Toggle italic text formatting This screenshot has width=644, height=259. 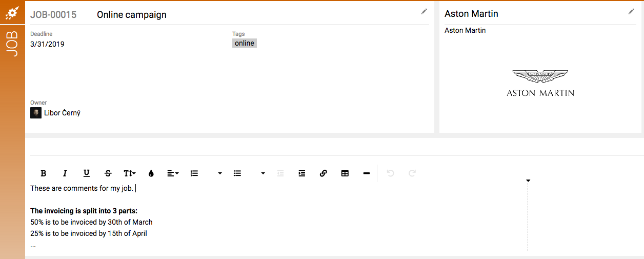click(65, 173)
